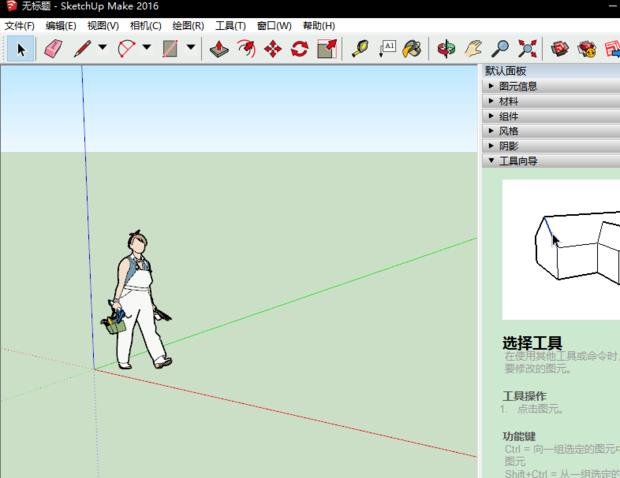Open the shape tool dropdown arrow
620x478 pixels.
pos(190,47)
